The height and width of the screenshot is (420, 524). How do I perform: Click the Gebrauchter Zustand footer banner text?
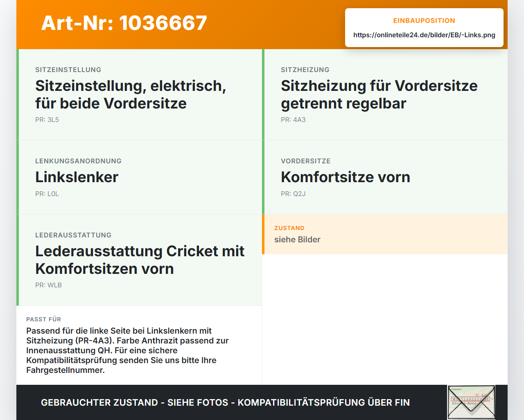pyautogui.click(x=225, y=402)
